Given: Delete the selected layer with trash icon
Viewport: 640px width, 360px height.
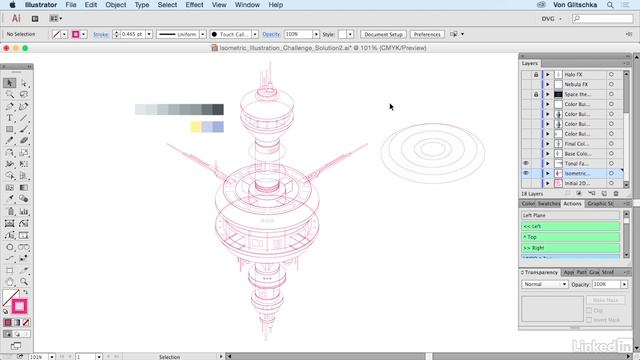Looking at the screenshot, I should tap(616, 193).
